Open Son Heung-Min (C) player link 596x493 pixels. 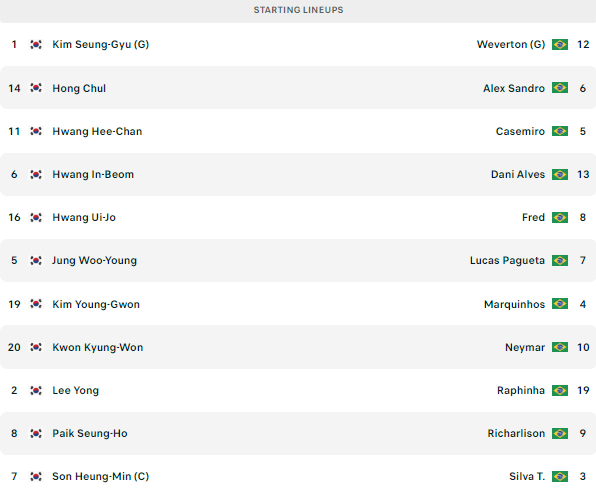(x=100, y=476)
